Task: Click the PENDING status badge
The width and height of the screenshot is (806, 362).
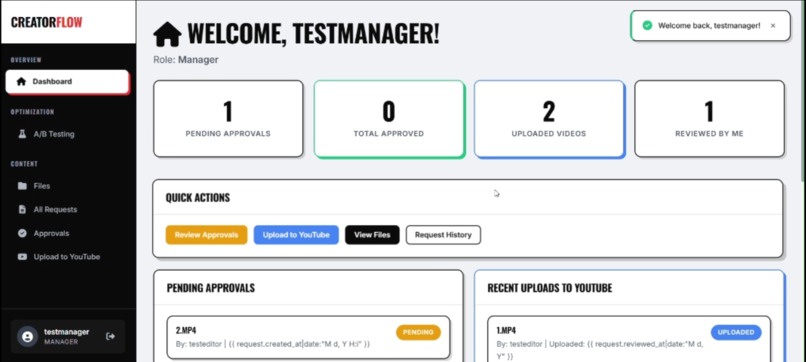Action: tap(418, 332)
